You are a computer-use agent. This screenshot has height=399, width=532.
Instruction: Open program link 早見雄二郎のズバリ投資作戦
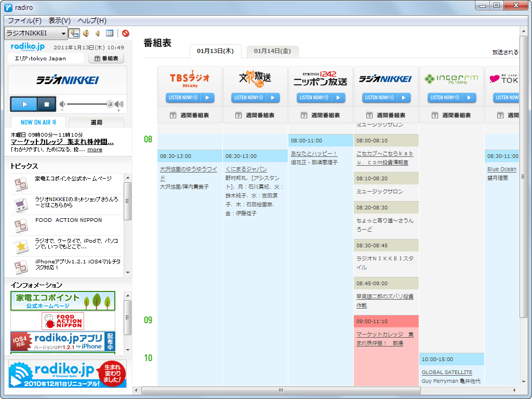385,301
